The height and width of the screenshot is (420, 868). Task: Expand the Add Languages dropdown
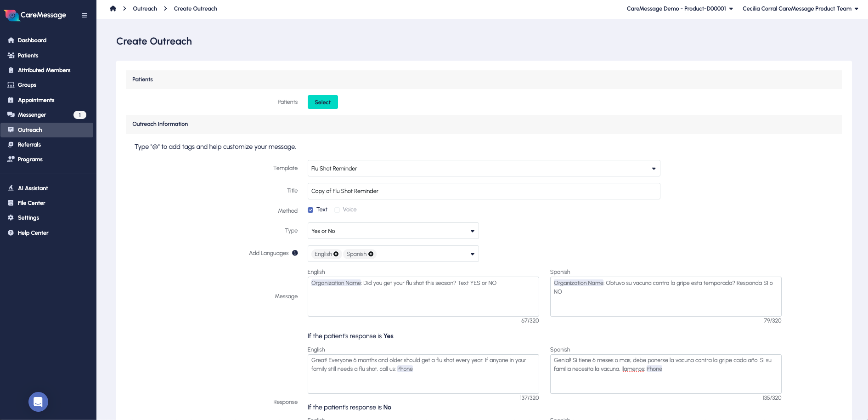click(472, 254)
